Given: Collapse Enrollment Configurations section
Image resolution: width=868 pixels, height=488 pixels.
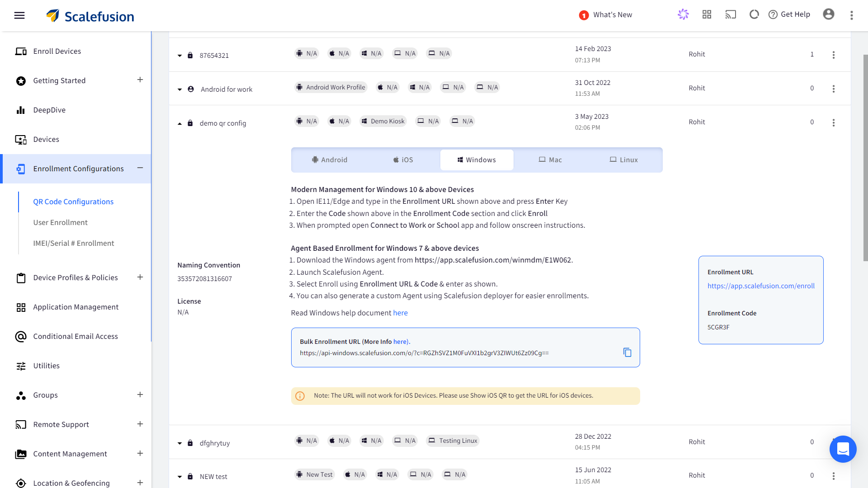Looking at the screenshot, I should (x=140, y=168).
